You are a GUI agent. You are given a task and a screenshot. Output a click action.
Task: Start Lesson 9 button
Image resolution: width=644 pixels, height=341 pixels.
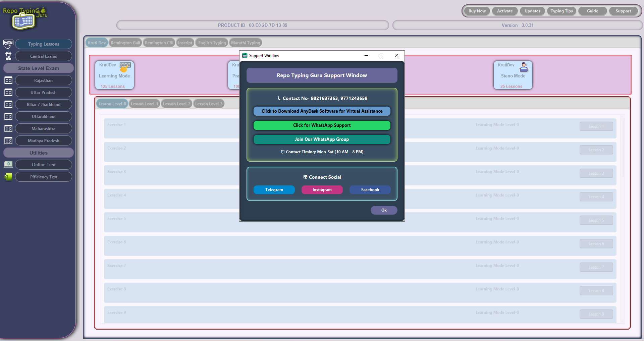(596, 314)
